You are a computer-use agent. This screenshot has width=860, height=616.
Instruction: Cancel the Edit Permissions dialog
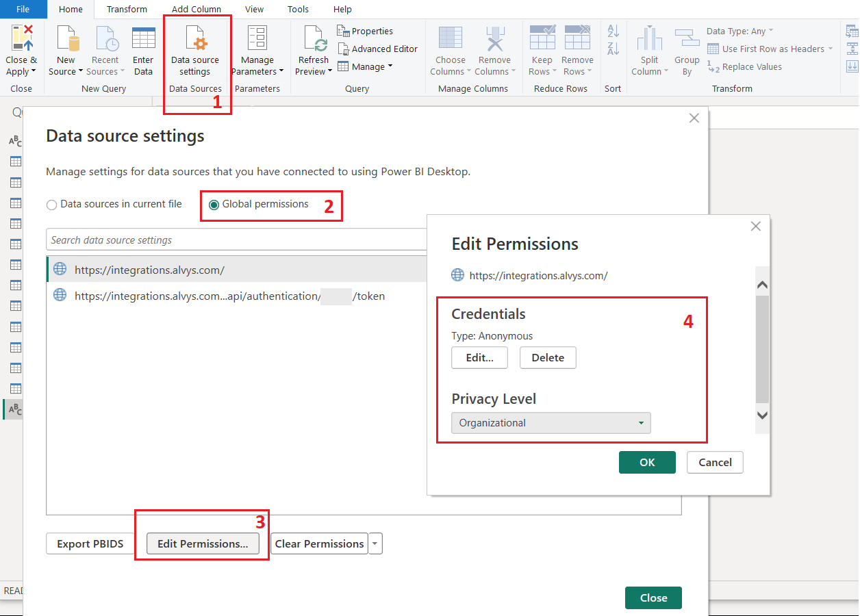click(715, 463)
